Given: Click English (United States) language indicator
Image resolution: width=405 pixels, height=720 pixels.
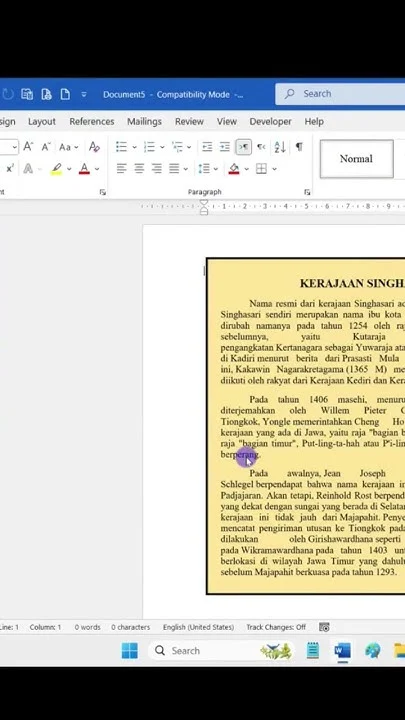Looking at the screenshot, I should coord(198,627).
